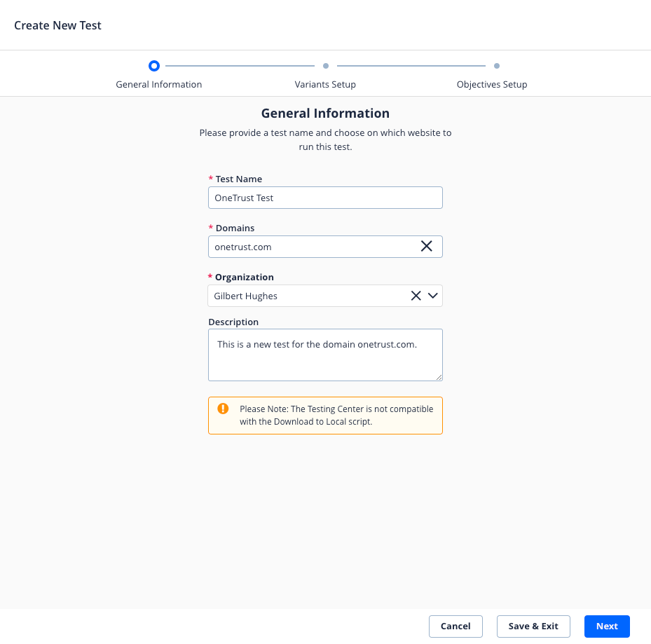Go to the Variants Setup step label

(325, 85)
